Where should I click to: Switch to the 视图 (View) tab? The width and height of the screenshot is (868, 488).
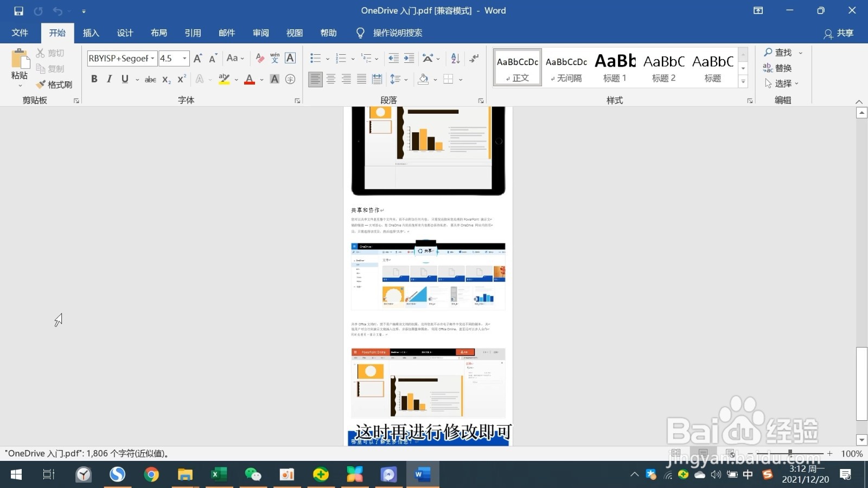pyautogui.click(x=295, y=33)
